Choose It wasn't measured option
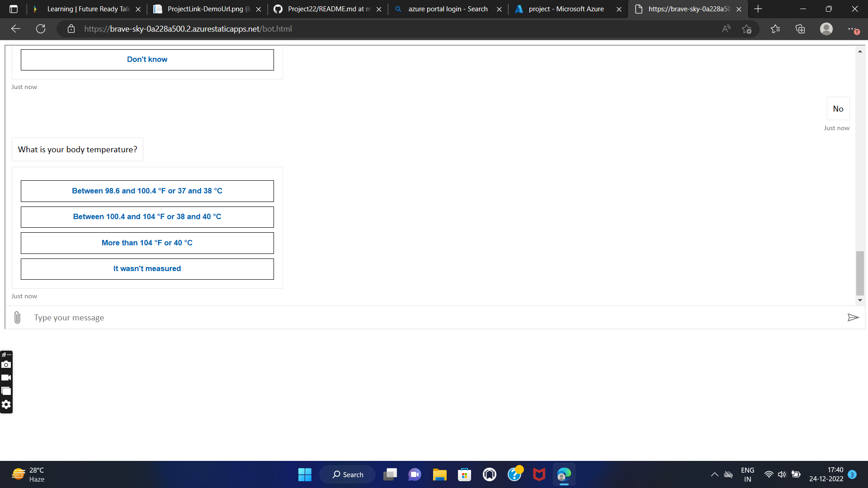This screenshot has width=868, height=488. click(x=147, y=269)
